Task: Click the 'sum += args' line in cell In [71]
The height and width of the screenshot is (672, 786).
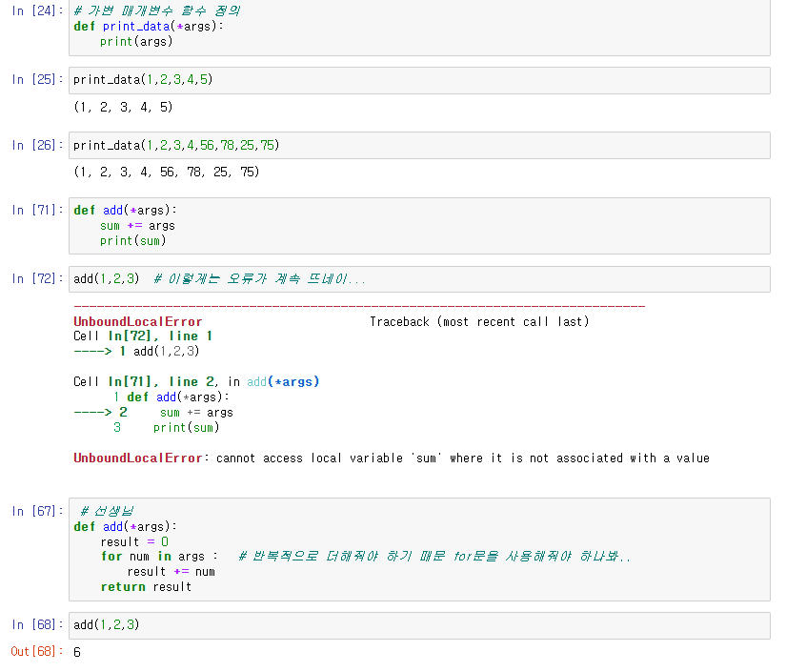Action: click(x=137, y=226)
